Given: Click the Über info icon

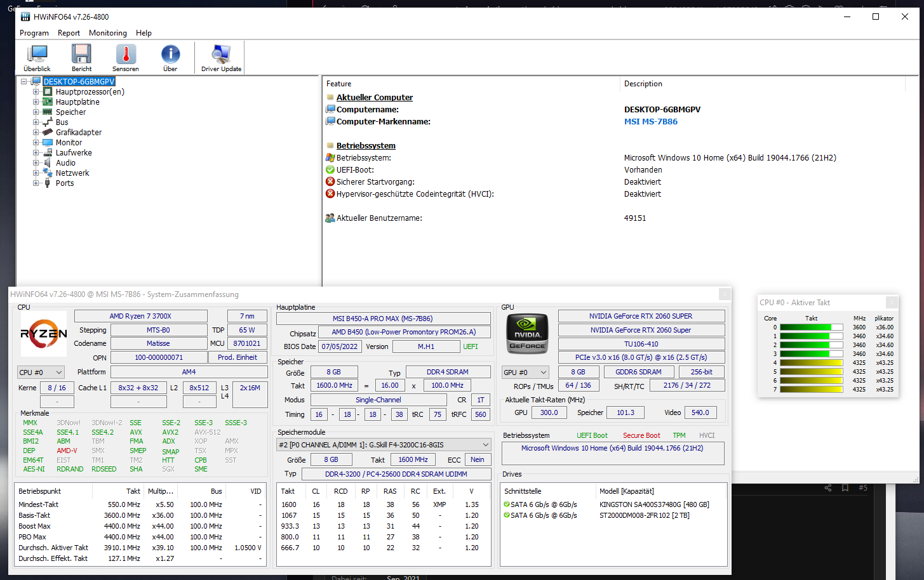Looking at the screenshot, I should (170, 55).
